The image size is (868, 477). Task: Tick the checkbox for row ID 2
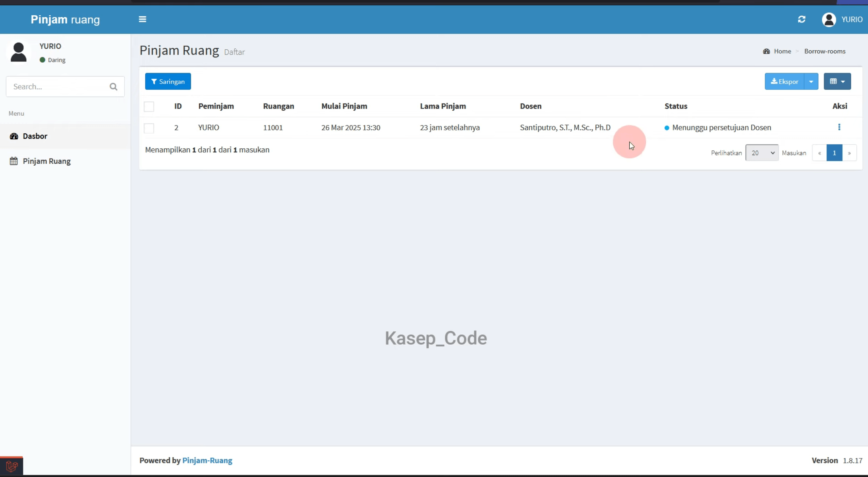click(149, 128)
